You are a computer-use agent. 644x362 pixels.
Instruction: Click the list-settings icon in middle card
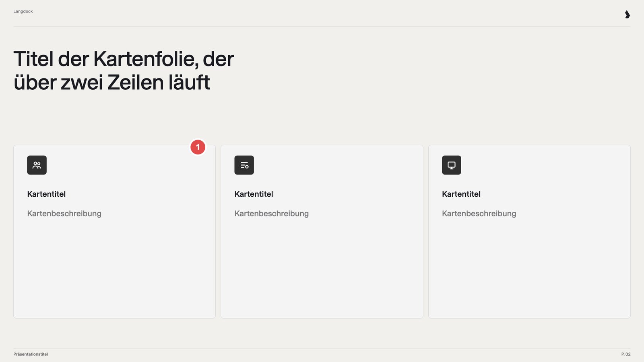click(x=244, y=165)
